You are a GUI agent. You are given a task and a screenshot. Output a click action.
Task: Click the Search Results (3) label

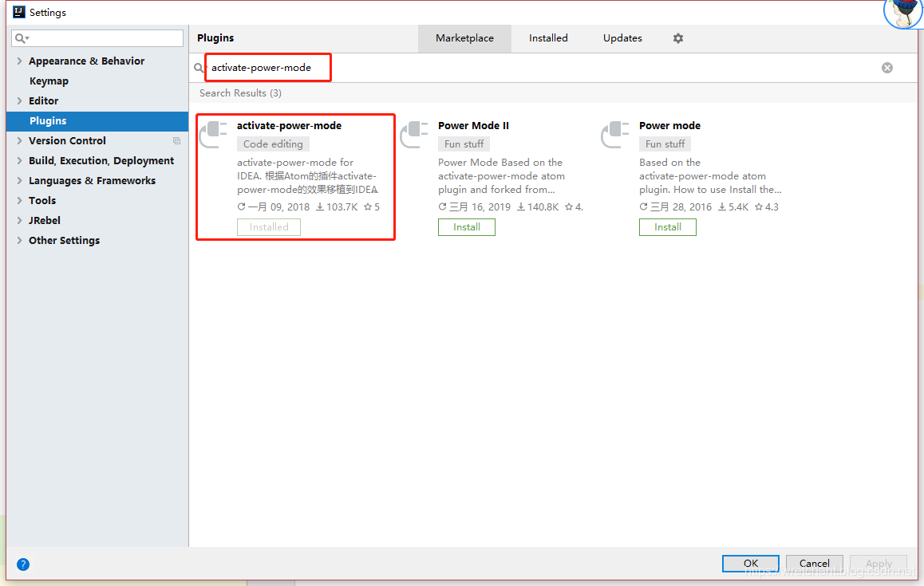point(240,93)
